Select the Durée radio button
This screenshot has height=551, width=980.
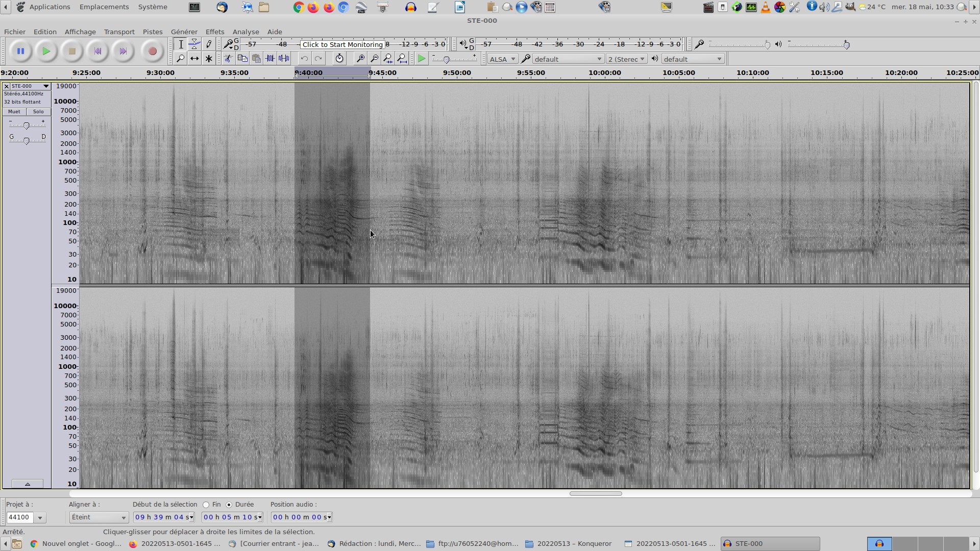pos(229,505)
